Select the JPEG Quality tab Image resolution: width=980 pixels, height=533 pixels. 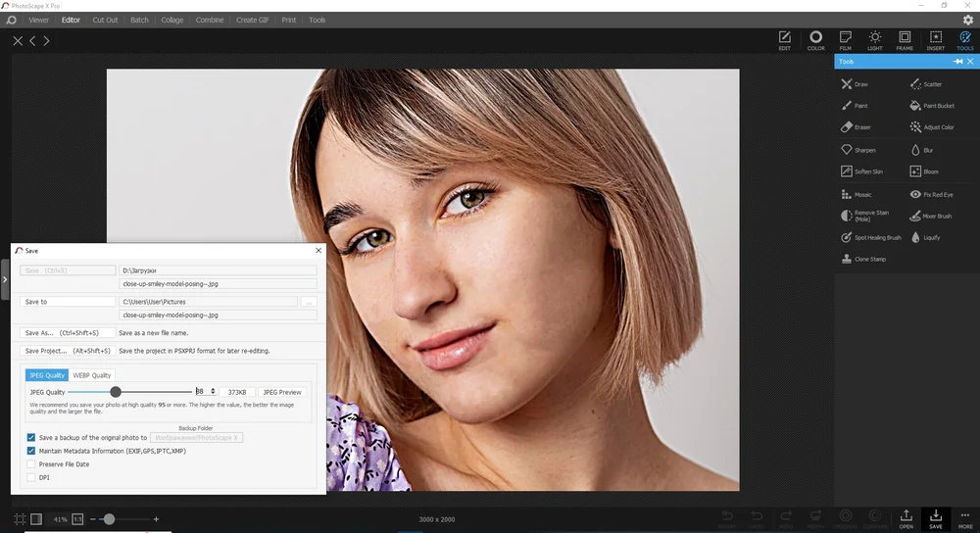click(x=47, y=375)
